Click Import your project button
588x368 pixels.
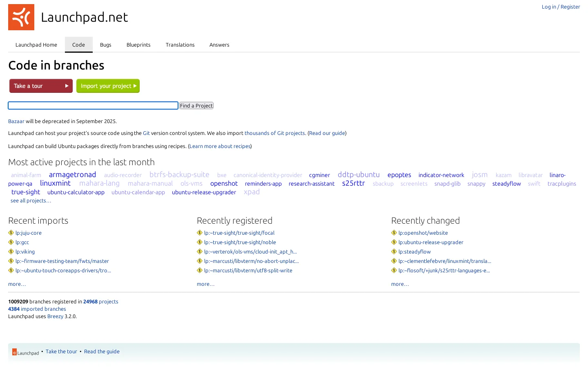pyautogui.click(x=108, y=86)
